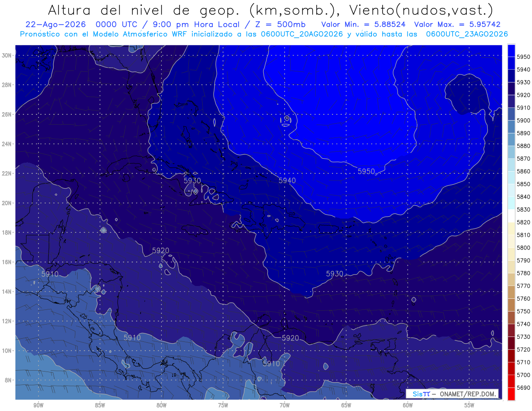The width and height of the screenshot is (532, 411).
Task: Click the 5930 contour label south of Puerto Rico
Action: pyautogui.click(x=334, y=274)
